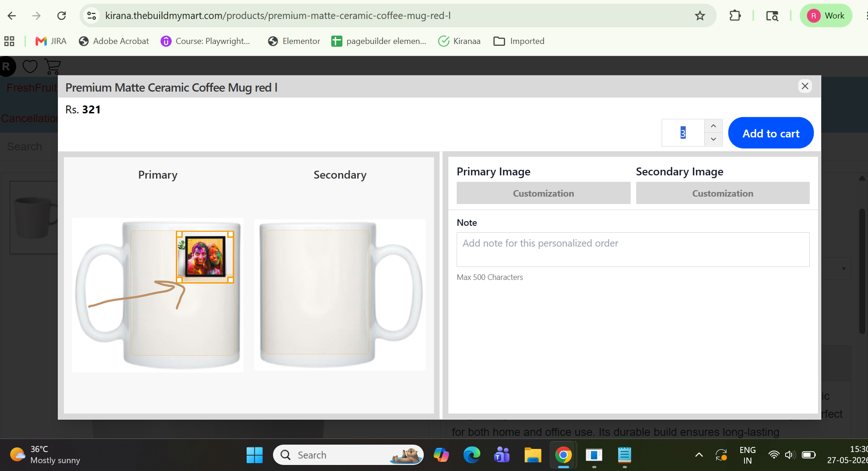Open the Work profile menu

click(x=826, y=16)
